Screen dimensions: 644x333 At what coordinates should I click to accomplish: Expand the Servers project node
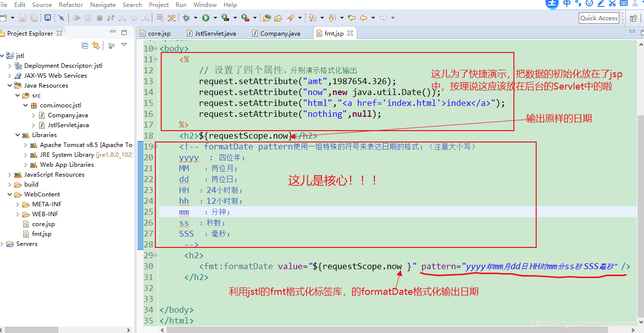tap(2, 243)
